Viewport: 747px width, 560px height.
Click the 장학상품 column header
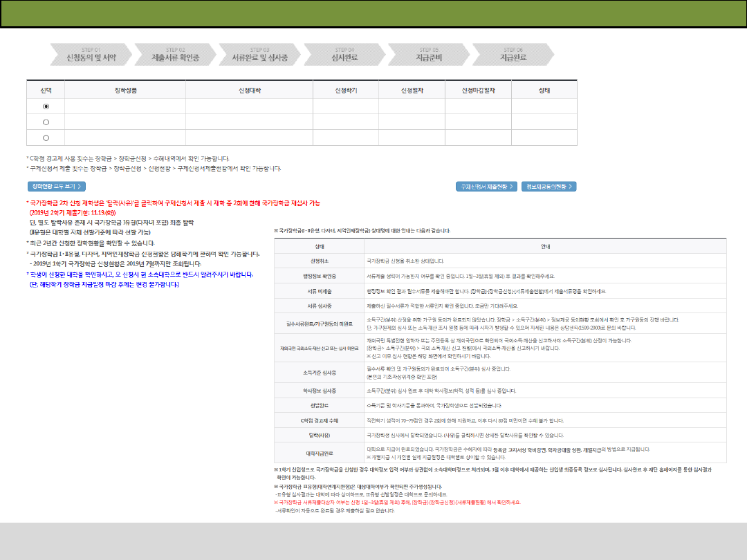(x=124, y=91)
